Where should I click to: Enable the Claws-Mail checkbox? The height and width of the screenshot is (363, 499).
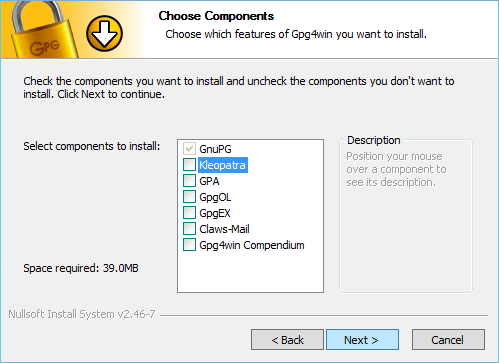coord(189,229)
